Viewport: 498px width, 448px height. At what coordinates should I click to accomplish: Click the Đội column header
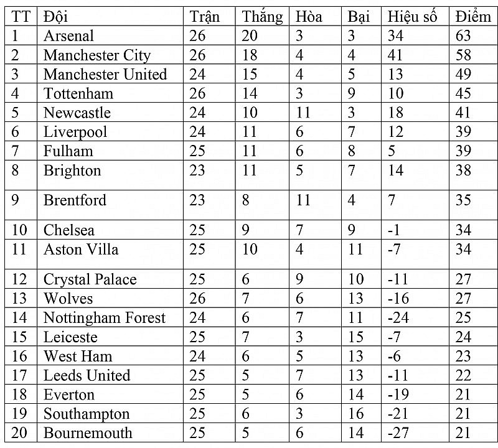pos(55,17)
